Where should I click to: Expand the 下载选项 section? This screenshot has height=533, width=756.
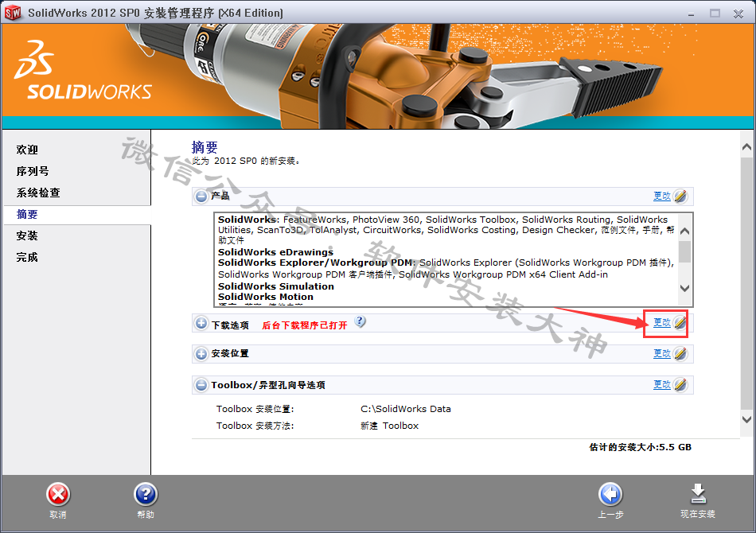tap(201, 323)
